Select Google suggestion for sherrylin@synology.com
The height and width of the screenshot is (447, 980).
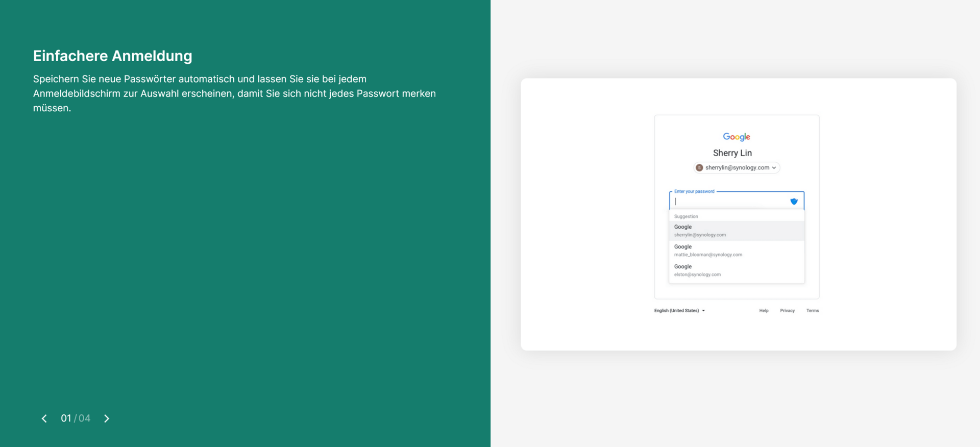pos(737,231)
